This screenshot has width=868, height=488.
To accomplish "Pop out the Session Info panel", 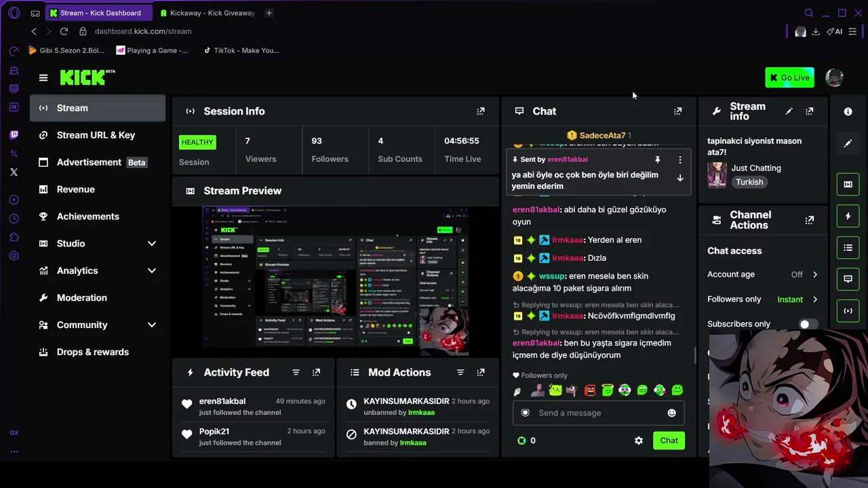I will pos(481,111).
